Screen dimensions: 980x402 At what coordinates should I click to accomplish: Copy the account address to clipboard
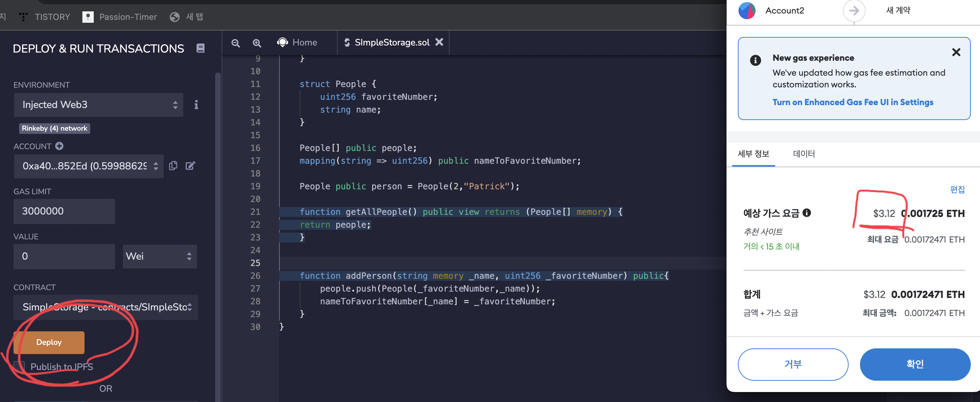[x=173, y=165]
